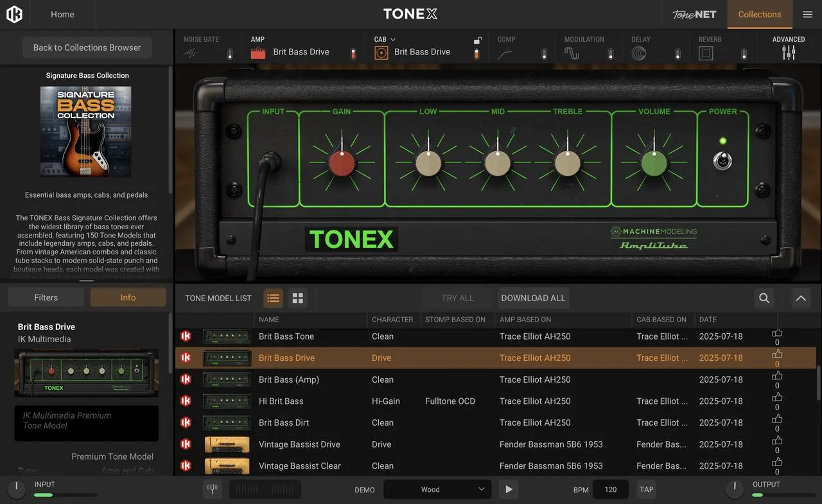The width and height of the screenshot is (822, 504).
Task: Like Brit Bass Drive with thumbs-up icon
Action: tap(777, 354)
